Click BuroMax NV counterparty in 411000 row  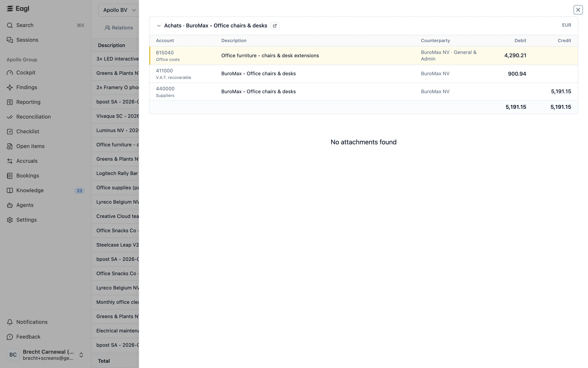[435, 74]
